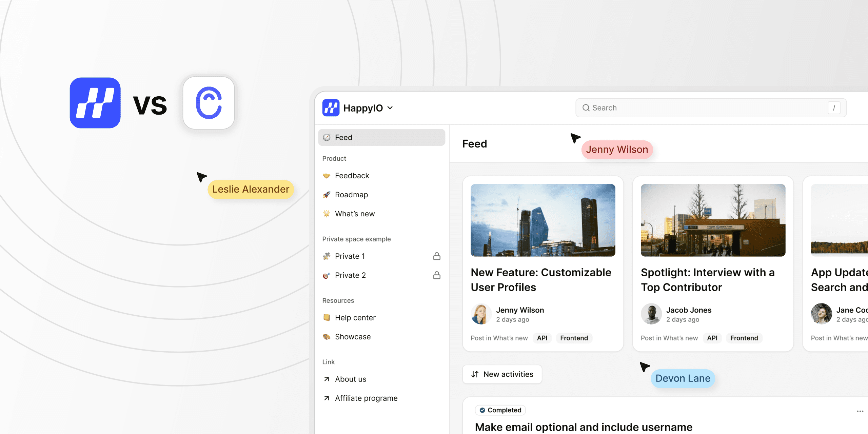
Task: Select the API tag on Jenny Wilson's post
Action: click(542, 338)
